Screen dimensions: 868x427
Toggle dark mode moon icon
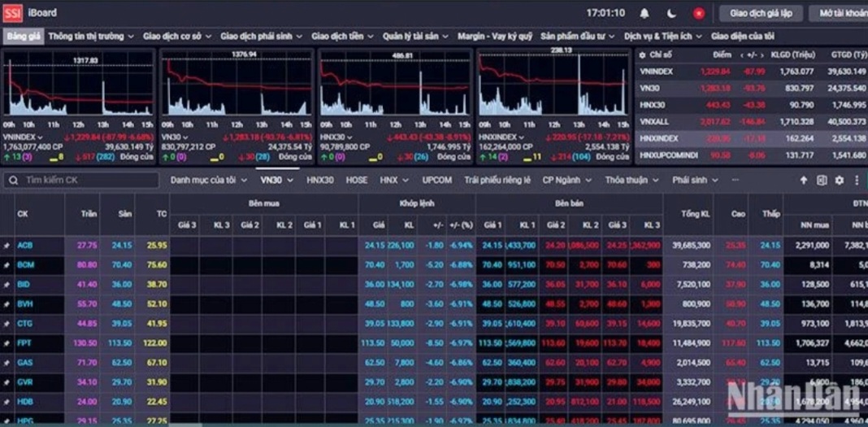pyautogui.click(x=671, y=13)
